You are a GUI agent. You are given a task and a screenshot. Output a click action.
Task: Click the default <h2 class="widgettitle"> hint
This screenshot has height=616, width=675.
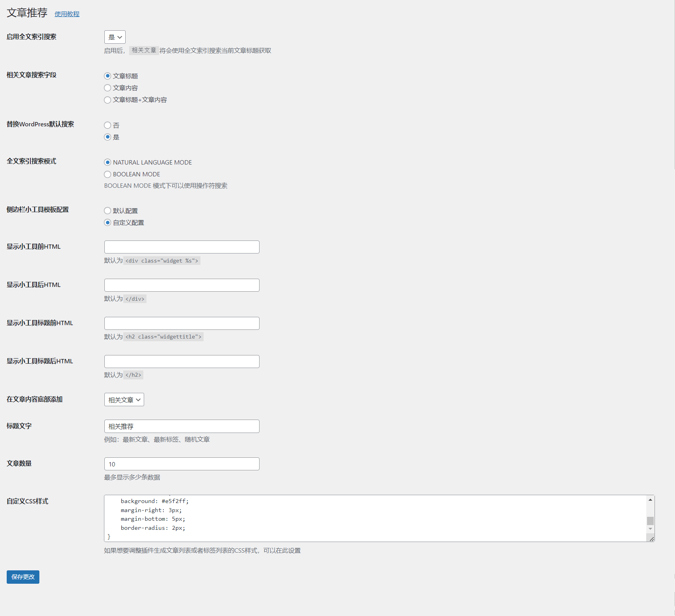coord(163,337)
